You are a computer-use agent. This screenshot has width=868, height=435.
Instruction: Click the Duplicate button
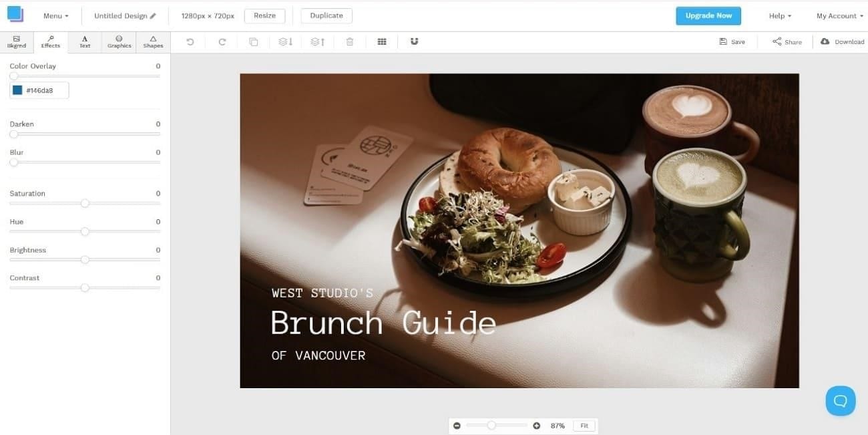click(x=327, y=15)
